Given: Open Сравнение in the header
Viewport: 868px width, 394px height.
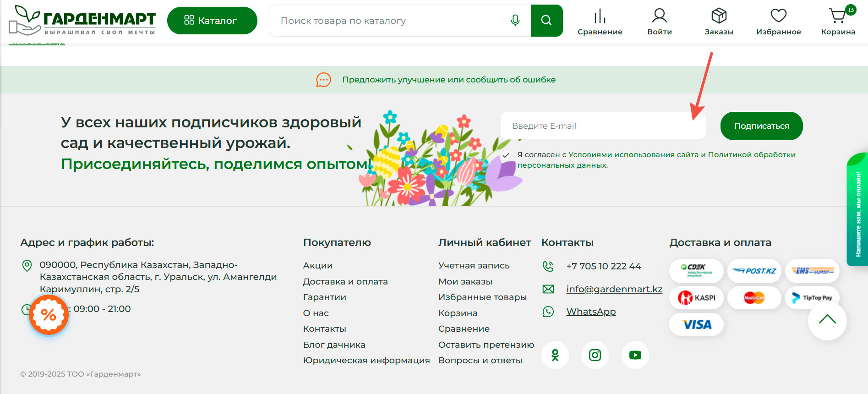Looking at the screenshot, I should (x=600, y=22).
